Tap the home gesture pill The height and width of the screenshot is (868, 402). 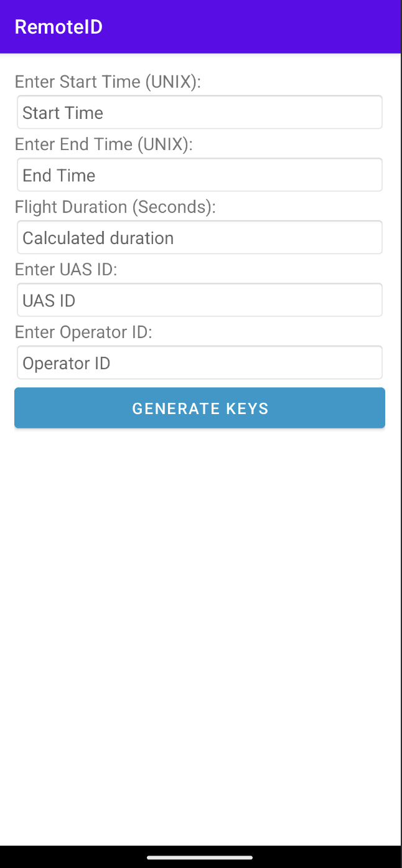point(200,857)
